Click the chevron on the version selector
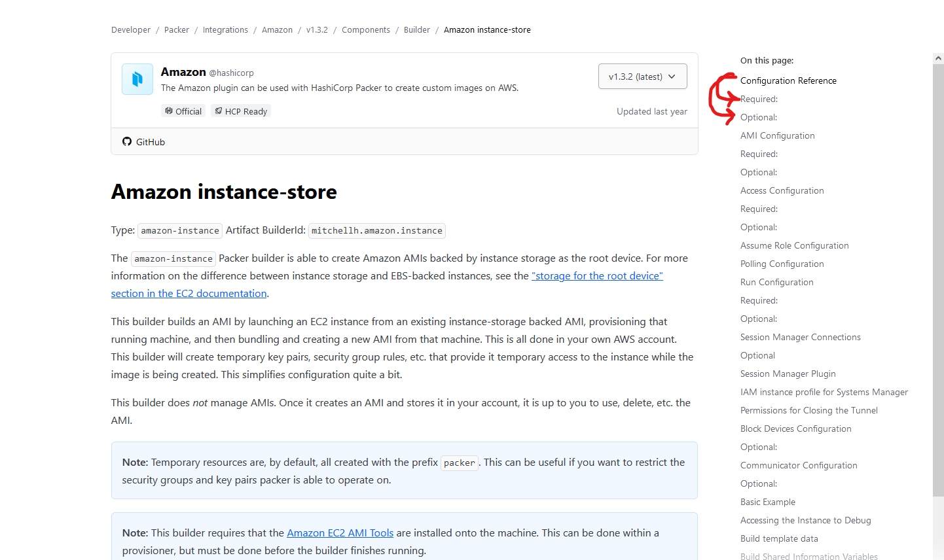Screen dimensions: 944x560 coord(672,76)
